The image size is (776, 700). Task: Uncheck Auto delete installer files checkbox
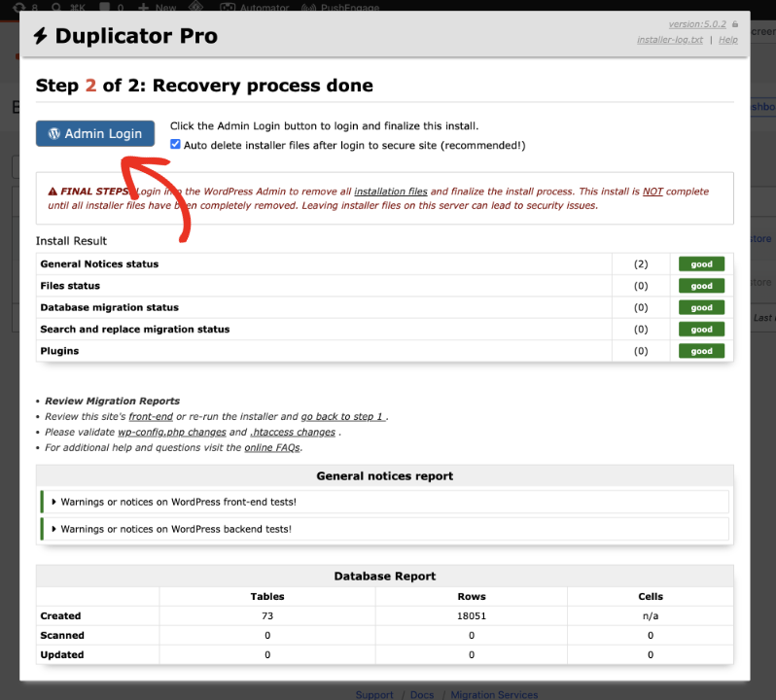tap(175, 144)
